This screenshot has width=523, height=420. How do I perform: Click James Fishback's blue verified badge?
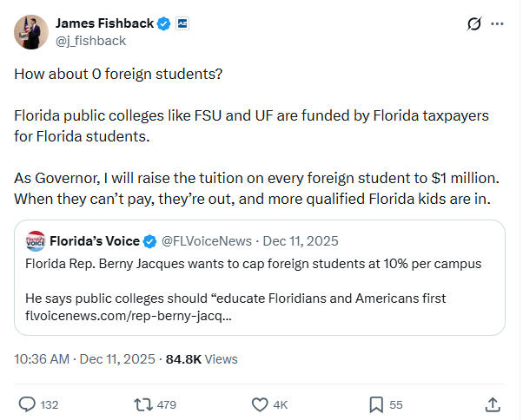[162, 23]
